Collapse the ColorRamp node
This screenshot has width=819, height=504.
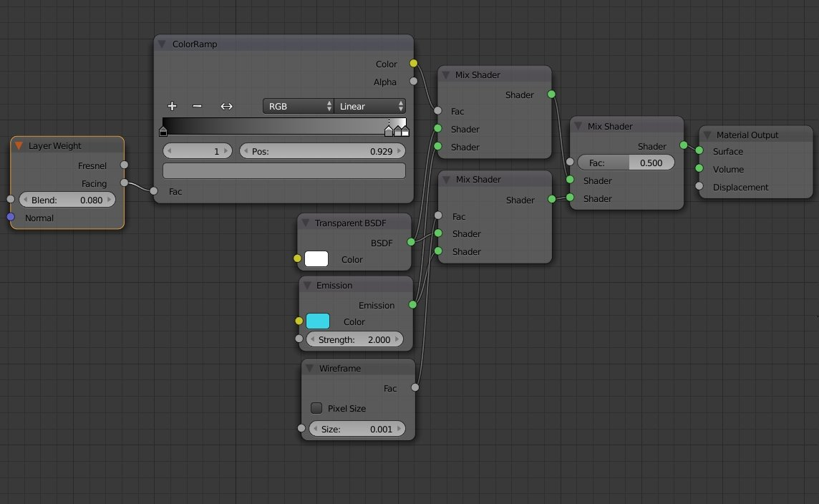click(x=162, y=44)
